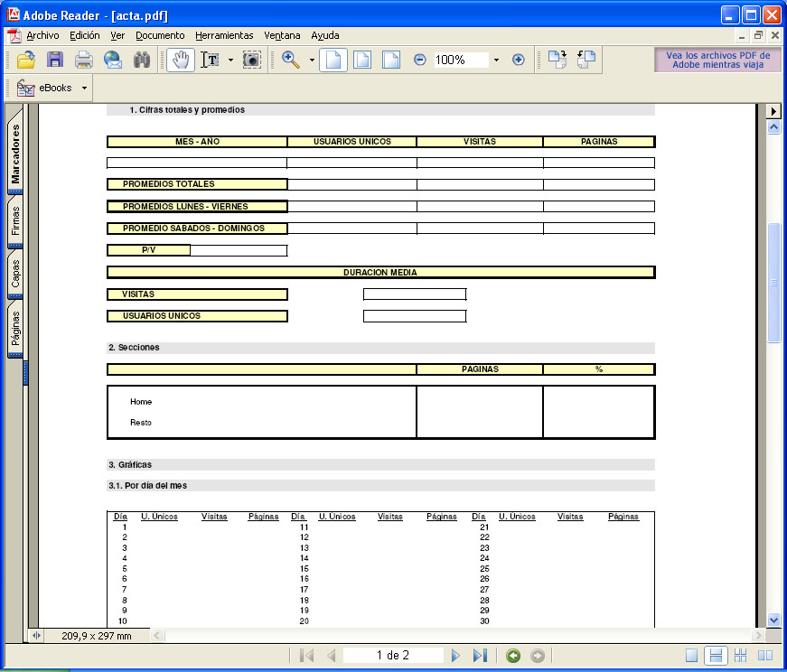Click the binoculars Search icon
787x672 pixels.
click(142, 61)
